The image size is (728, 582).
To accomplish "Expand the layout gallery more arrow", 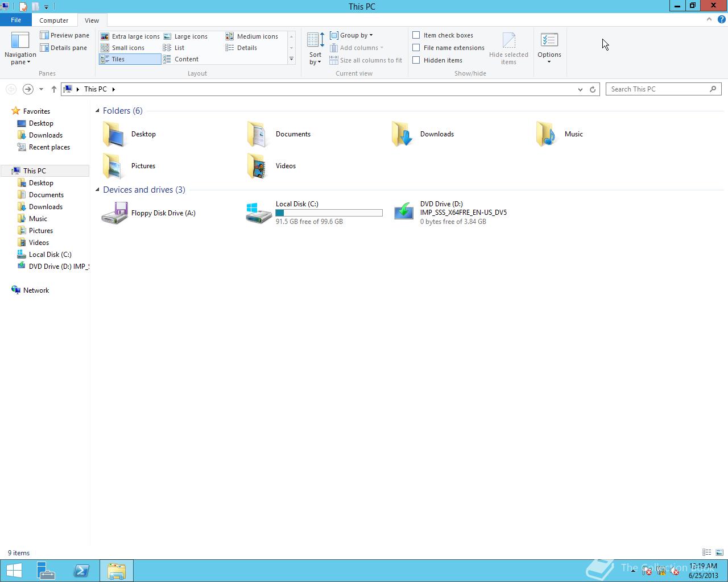I will pos(291,59).
